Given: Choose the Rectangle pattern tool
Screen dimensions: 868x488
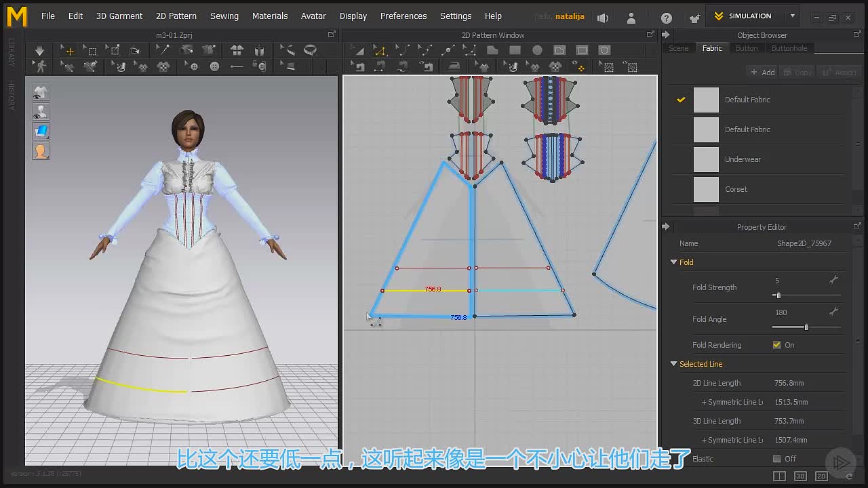Looking at the screenshot, I should coord(515,50).
